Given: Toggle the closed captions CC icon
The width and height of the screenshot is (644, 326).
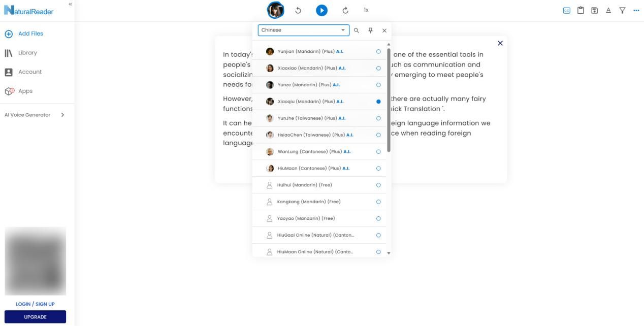Looking at the screenshot, I should pyautogui.click(x=567, y=10).
